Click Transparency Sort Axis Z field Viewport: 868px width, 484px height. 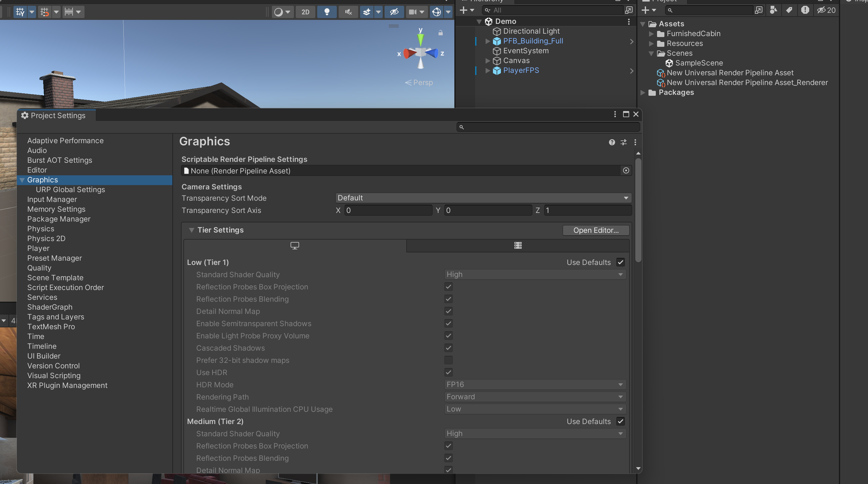588,210
